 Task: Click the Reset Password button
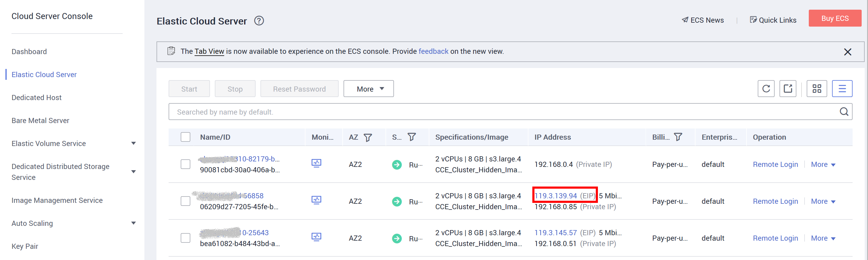tap(299, 89)
